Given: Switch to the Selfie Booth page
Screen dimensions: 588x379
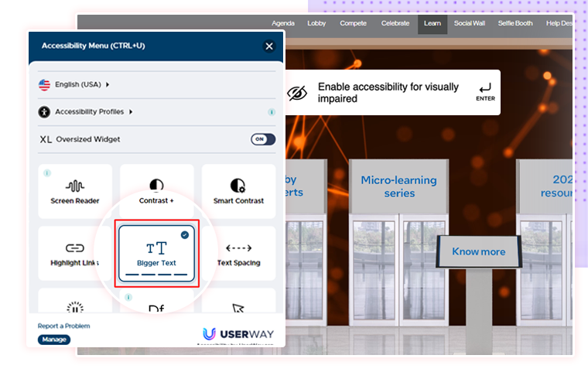Looking at the screenshot, I should pyautogui.click(x=514, y=23).
